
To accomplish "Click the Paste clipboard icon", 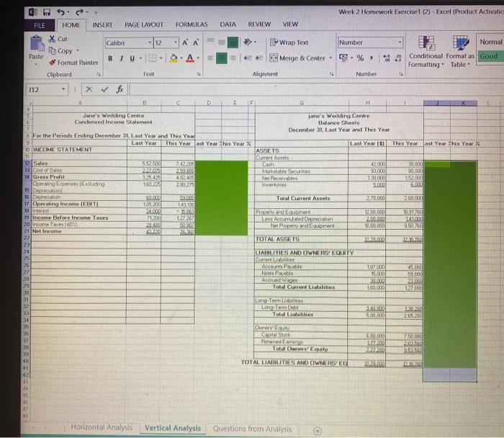I will [37, 44].
